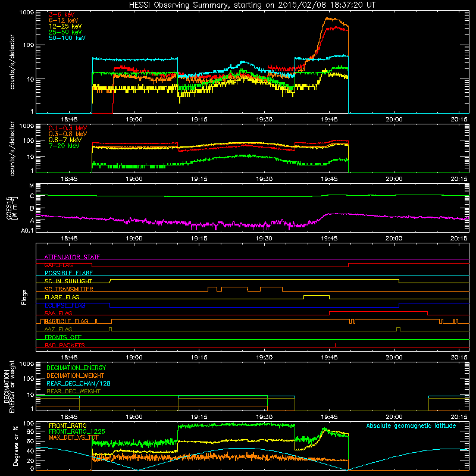Select the PARTICLE_FLAG label

tap(67, 321)
